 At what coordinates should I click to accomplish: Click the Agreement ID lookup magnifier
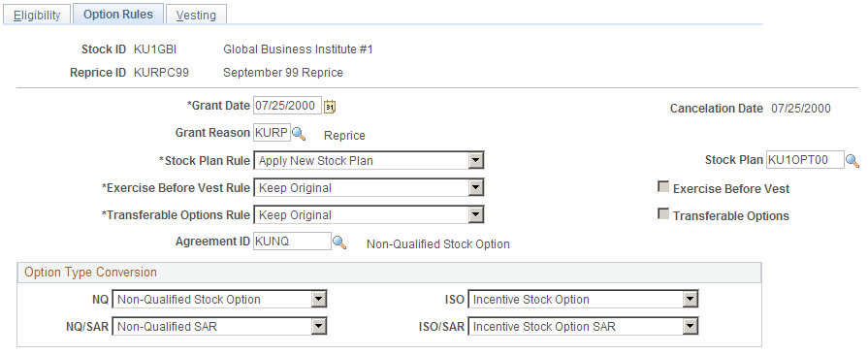coord(339,242)
